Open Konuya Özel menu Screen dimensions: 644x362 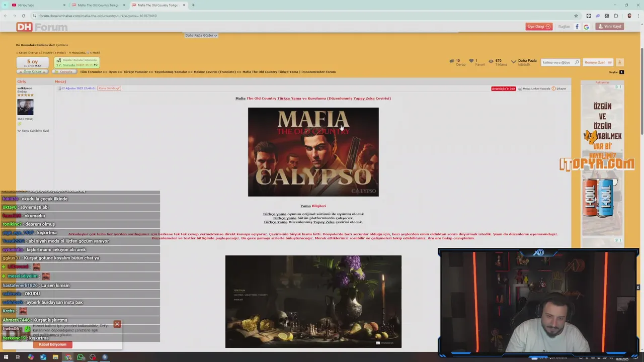598,62
